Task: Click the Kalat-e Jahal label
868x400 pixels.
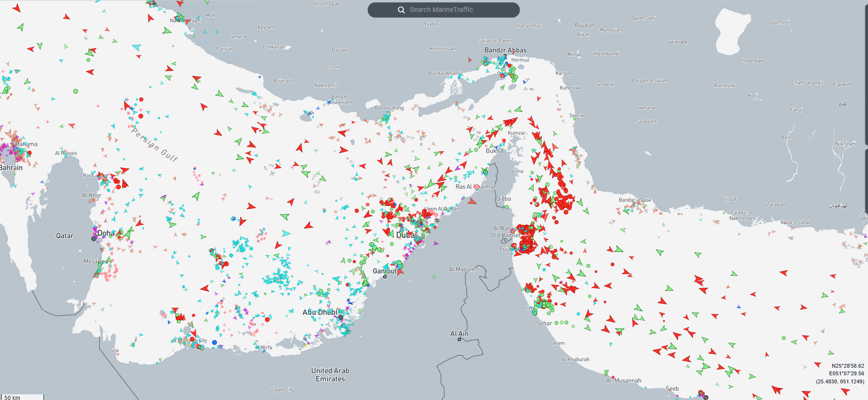Action: pos(795,223)
